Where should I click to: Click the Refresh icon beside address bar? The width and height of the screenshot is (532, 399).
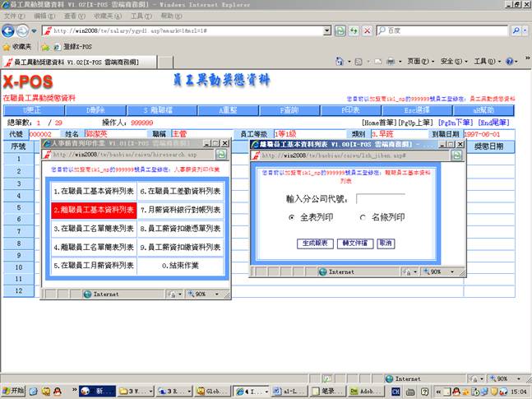pos(353,30)
